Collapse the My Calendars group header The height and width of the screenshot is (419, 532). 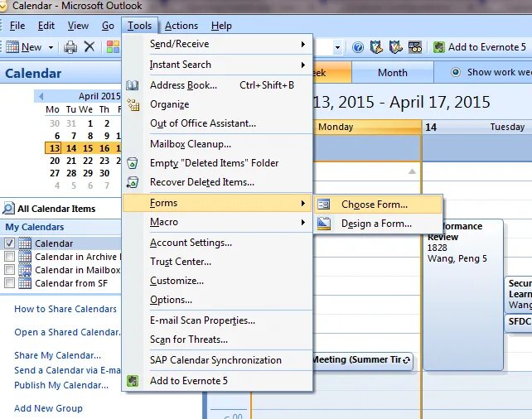[x=61, y=227]
